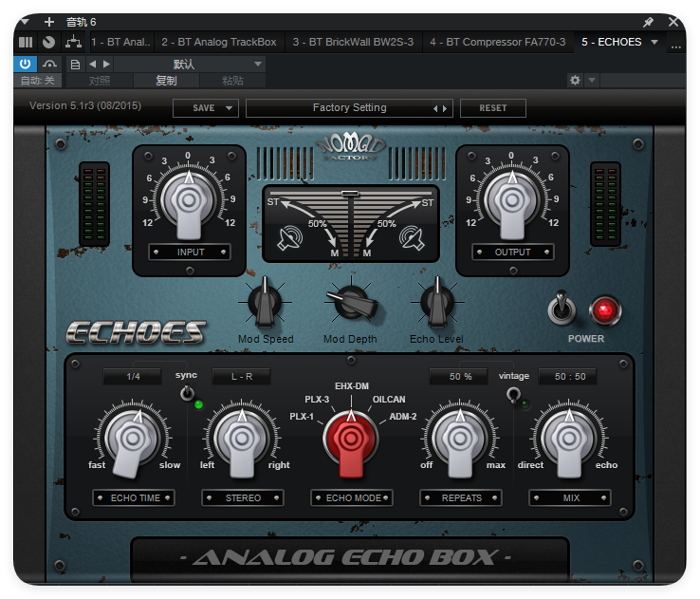This screenshot has height=599, width=700.
Task: Switch to the 3 - BT BrickWall BW2S-3 tab
Action: coord(353,42)
